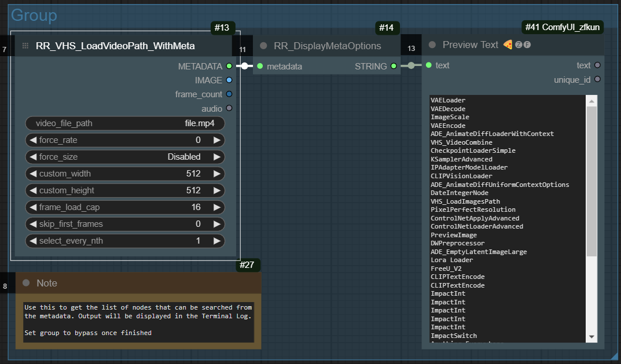Click the FreeU_V2 line in the list

tap(446, 269)
